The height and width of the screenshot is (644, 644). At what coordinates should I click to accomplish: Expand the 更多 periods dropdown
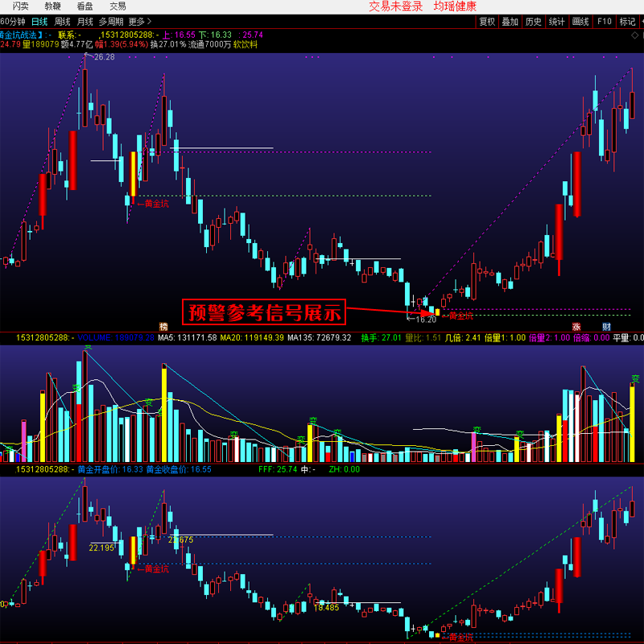(x=139, y=22)
